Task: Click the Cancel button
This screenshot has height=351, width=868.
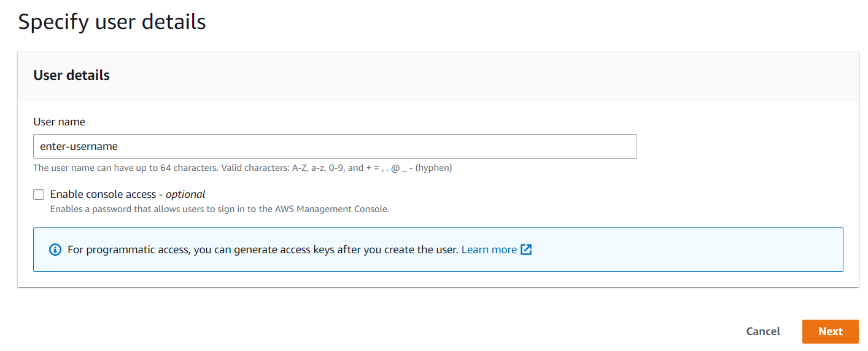Action: (x=763, y=331)
